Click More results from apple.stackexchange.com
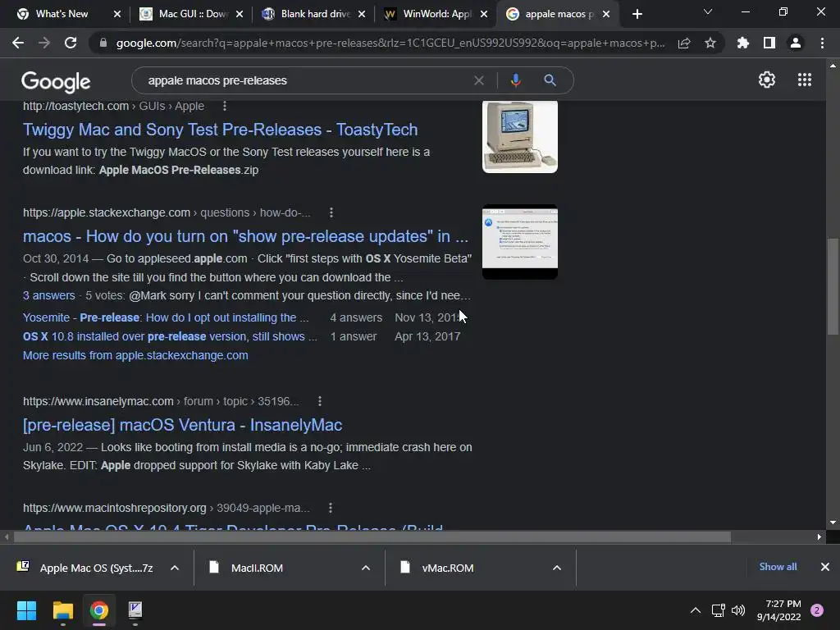840x630 pixels. tap(135, 355)
